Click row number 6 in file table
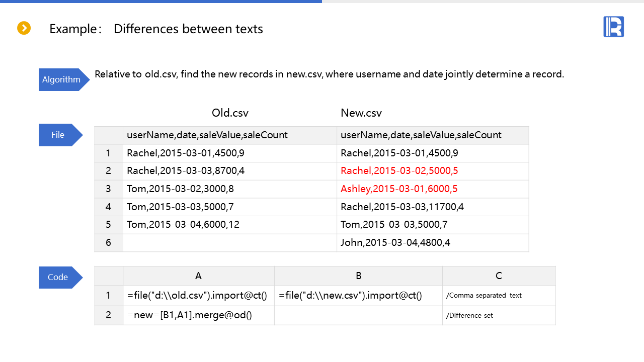Viewport: 644px width, 362px height. coord(108,243)
